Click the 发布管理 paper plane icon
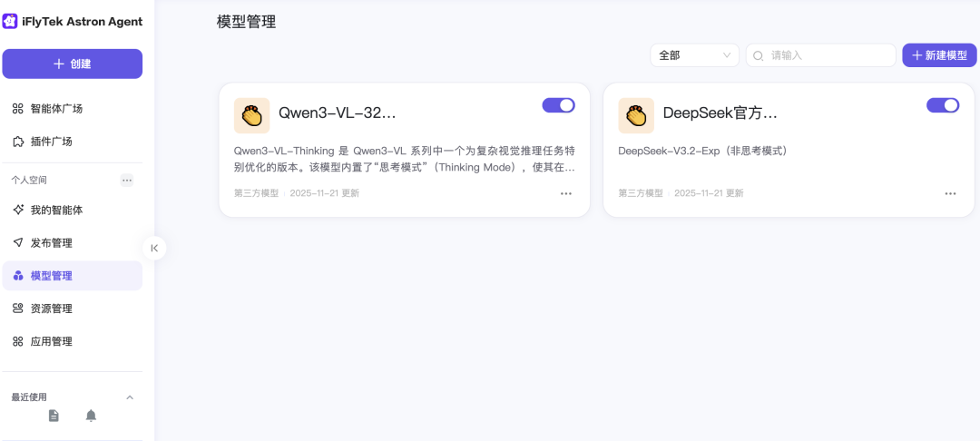Viewport: 980px width, 441px height. 18,242
